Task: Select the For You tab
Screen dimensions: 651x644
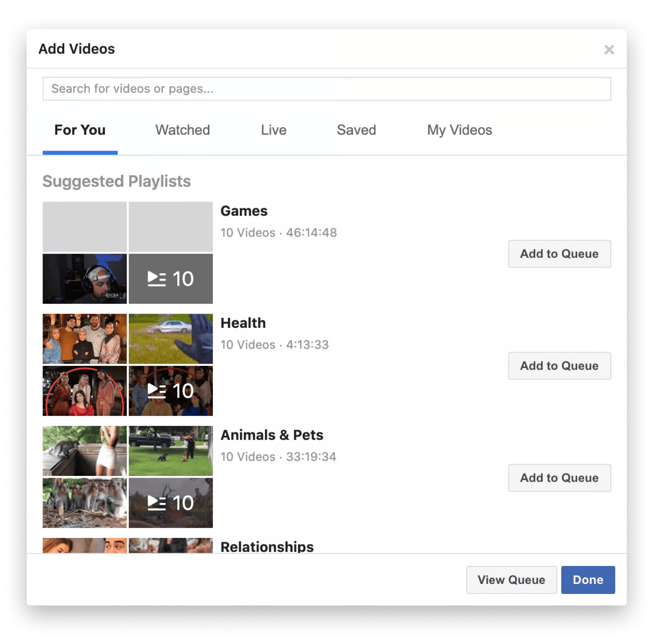Action: click(x=80, y=130)
